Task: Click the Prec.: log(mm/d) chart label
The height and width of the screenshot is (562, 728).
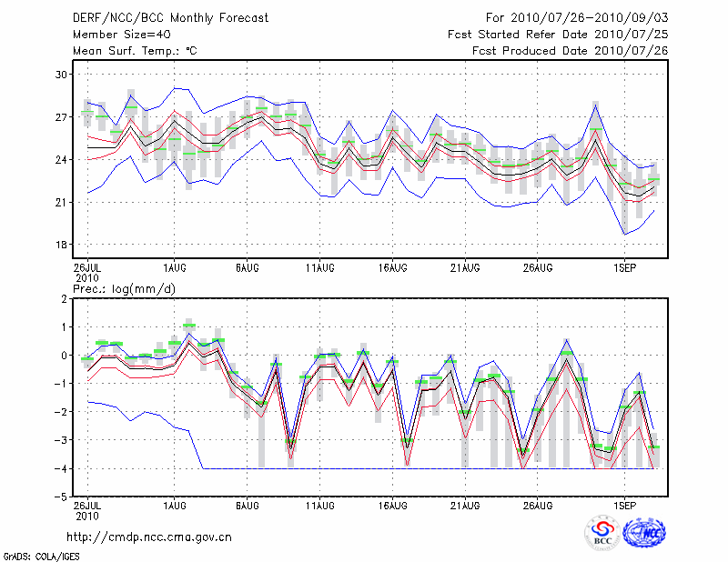Action: [x=124, y=288]
